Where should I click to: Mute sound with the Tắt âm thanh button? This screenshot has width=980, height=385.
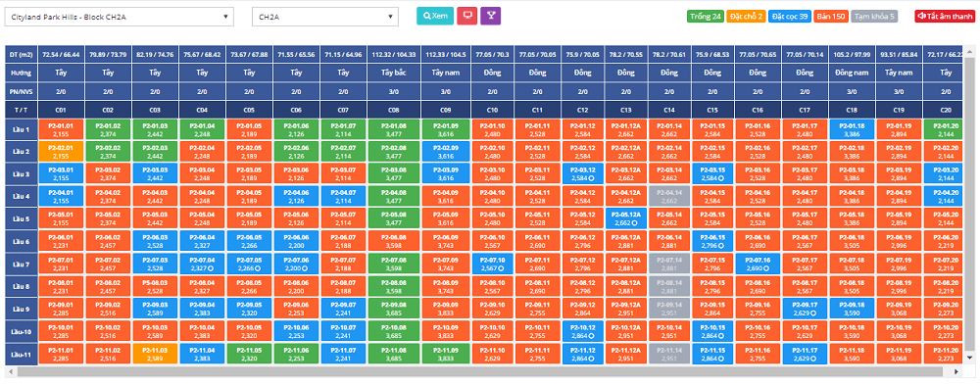click(944, 17)
